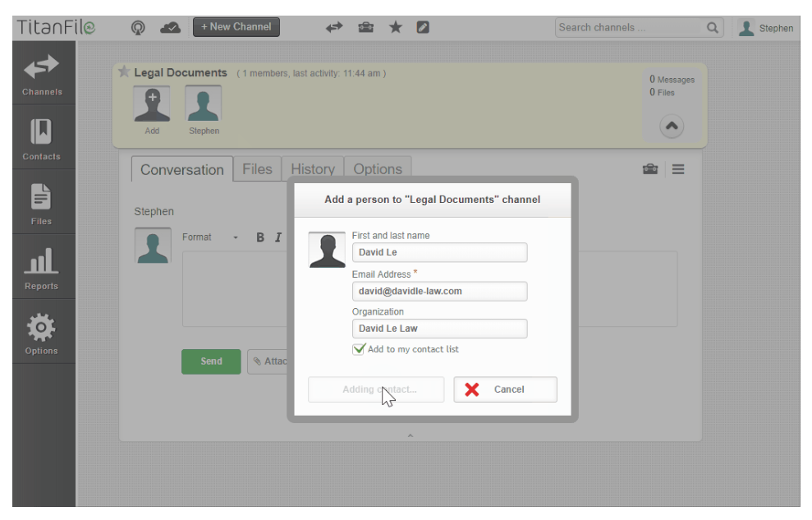This screenshot has width=812, height=520.
Task: Collapse the channel header with up chevron
Action: tap(672, 126)
